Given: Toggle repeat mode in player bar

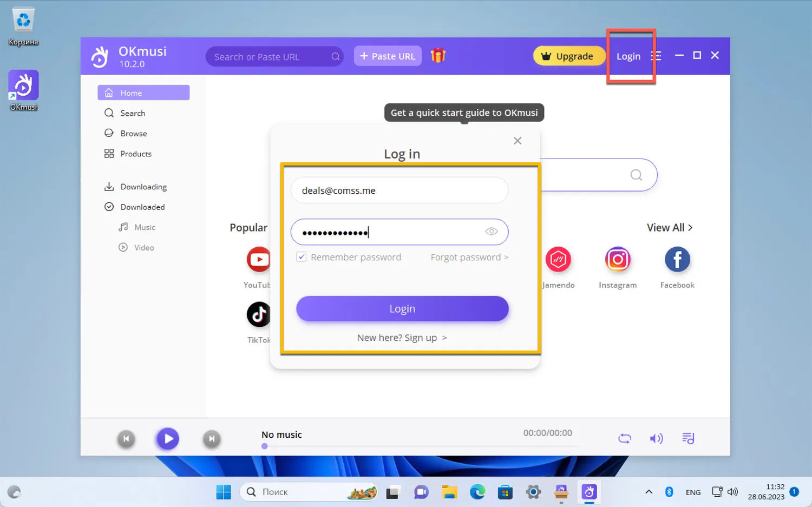Looking at the screenshot, I should [625, 438].
